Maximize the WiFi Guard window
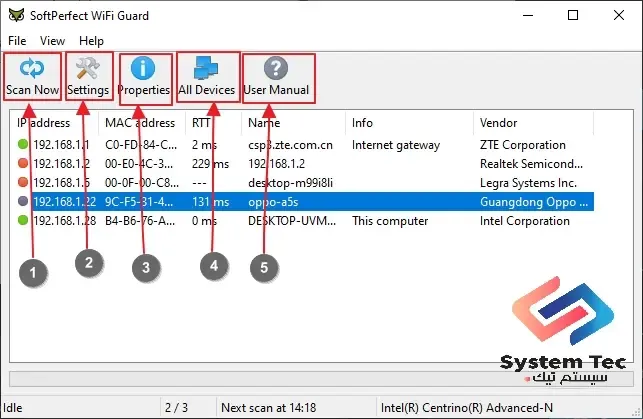Image resolution: width=643 pixels, height=419 pixels. 573,16
